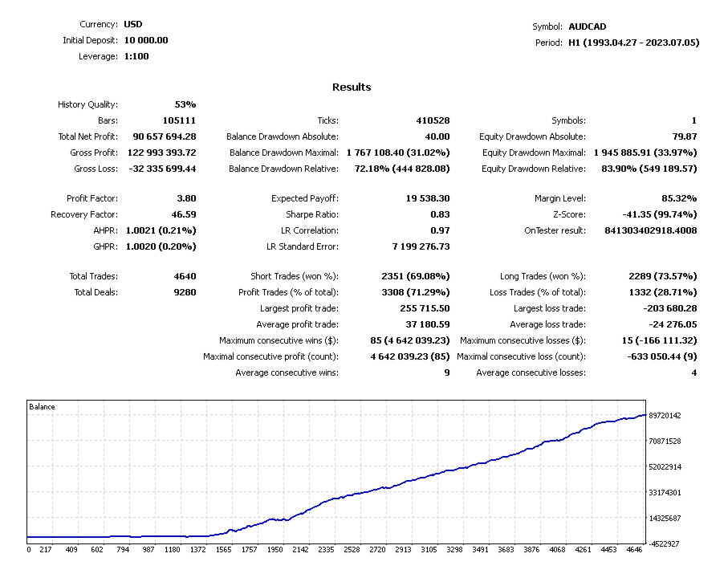Select Average consecutive wins value 9

[447, 372]
